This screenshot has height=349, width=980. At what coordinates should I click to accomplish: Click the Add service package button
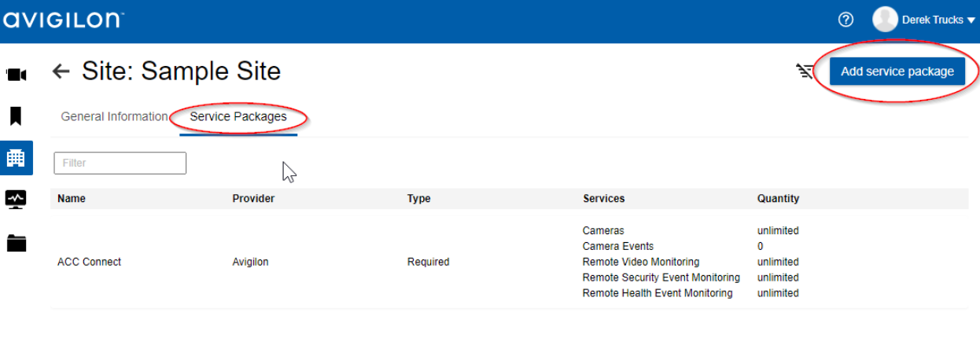point(897,72)
